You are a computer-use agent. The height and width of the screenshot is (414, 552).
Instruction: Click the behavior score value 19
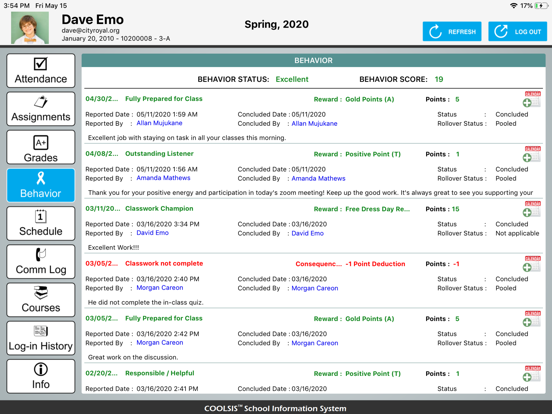pos(439,80)
